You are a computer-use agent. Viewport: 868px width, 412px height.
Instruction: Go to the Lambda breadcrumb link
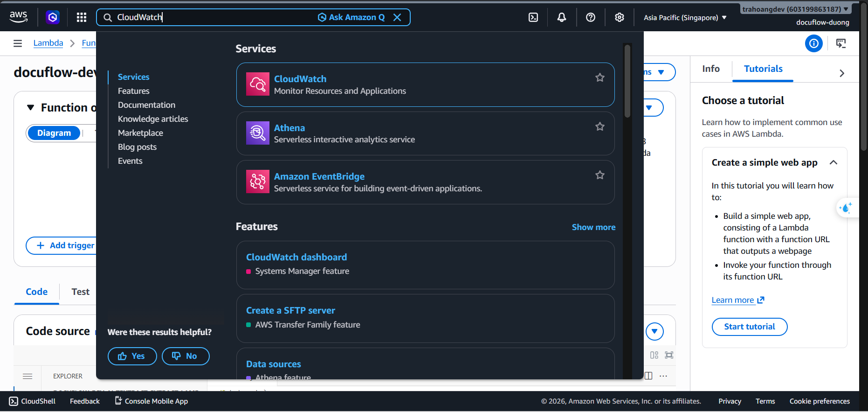(x=48, y=43)
